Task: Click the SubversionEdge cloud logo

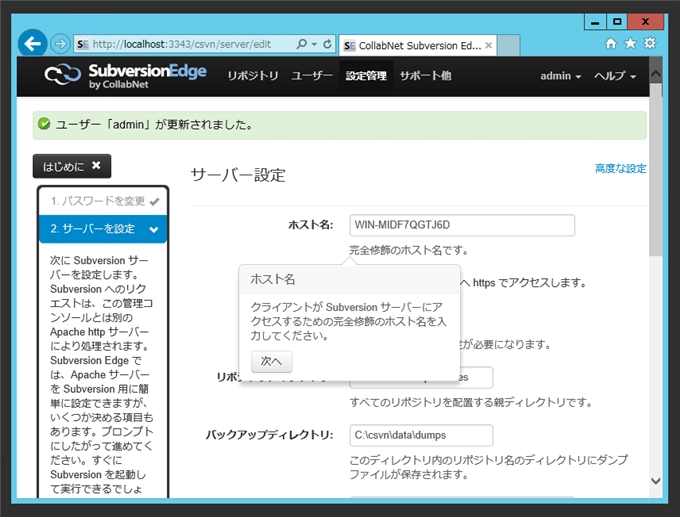Action: (63, 75)
